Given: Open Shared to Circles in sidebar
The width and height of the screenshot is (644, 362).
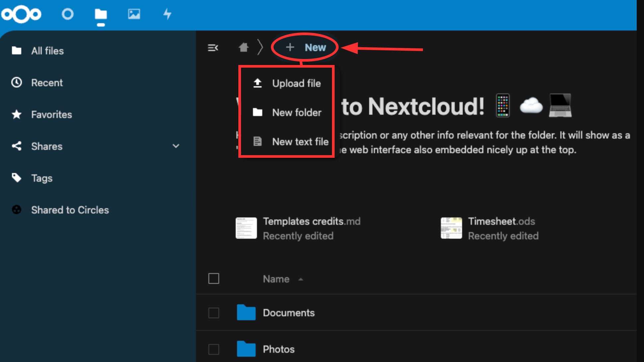Looking at the screenshot, I should coord(70,210).
